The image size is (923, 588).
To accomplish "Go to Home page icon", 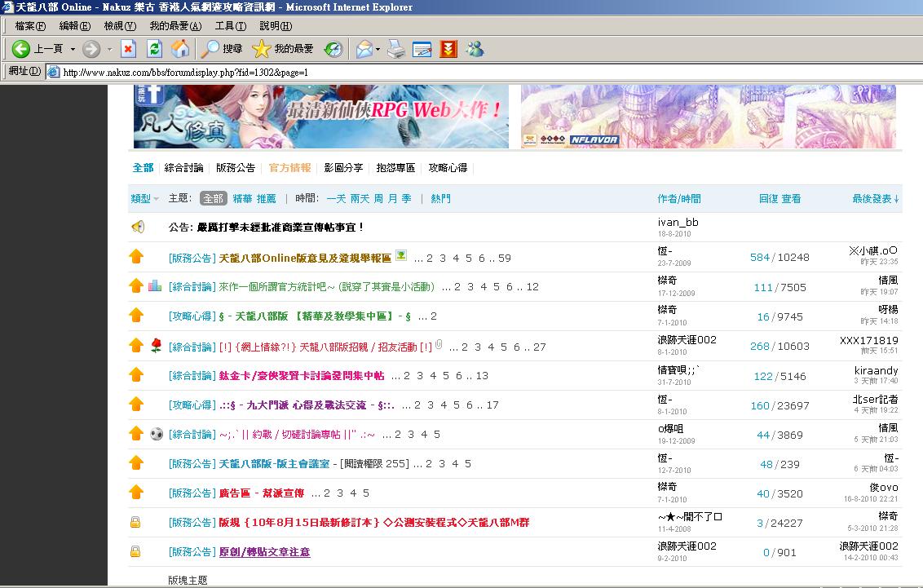I will tap(180, 49).
